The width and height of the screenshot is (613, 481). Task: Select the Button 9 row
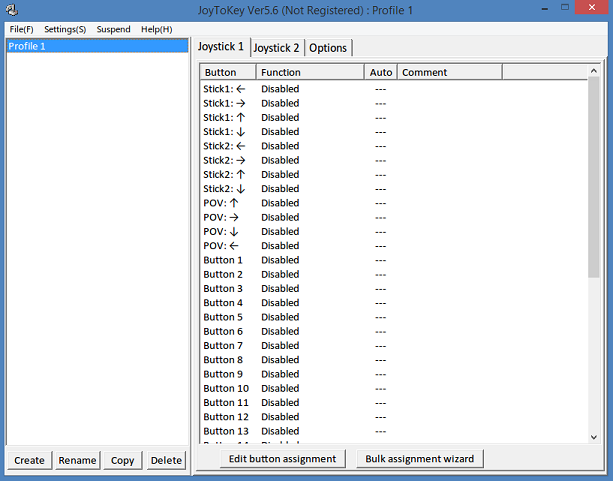point(394,375)
